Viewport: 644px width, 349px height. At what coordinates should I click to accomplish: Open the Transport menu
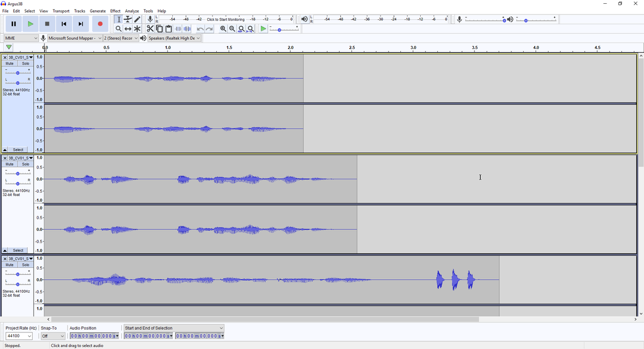pos(61,11)
